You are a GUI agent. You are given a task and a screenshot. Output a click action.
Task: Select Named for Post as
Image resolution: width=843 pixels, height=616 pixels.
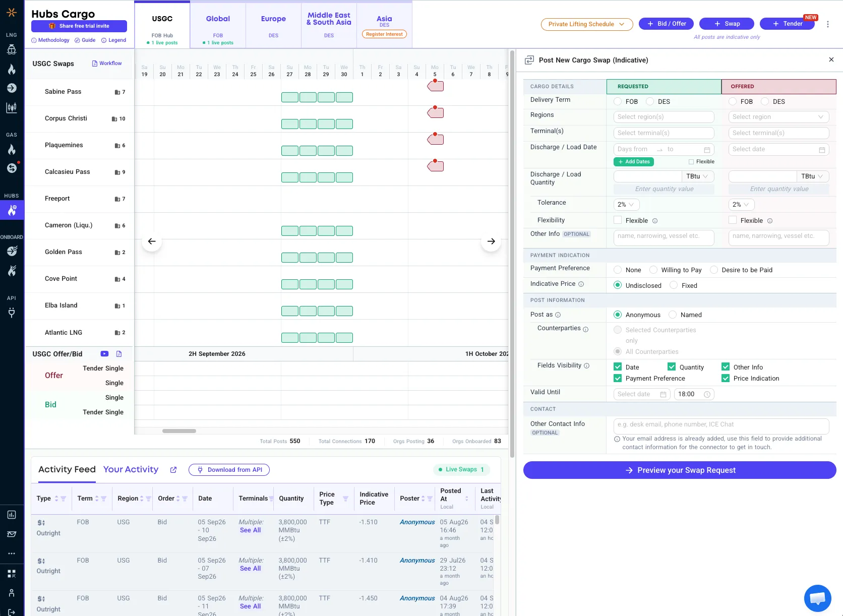[x=673, y=315]
